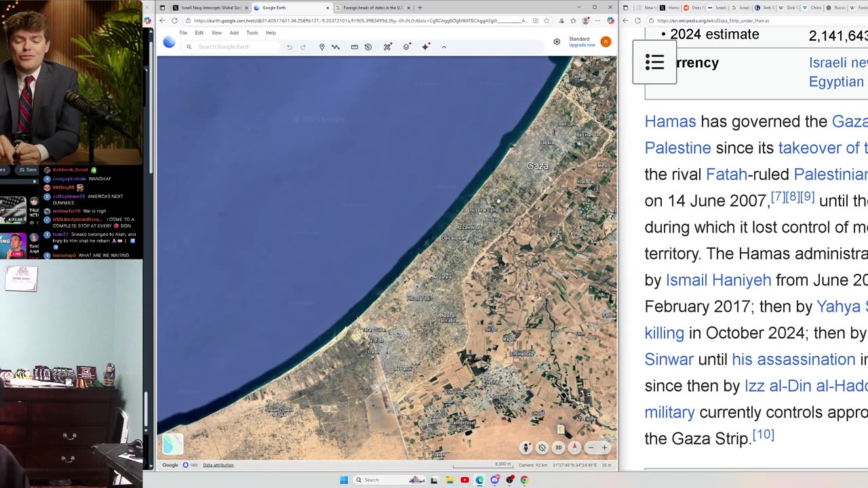Bookmark the Google Earth page
Screen dimensions: 868x488
click(547, 21)
